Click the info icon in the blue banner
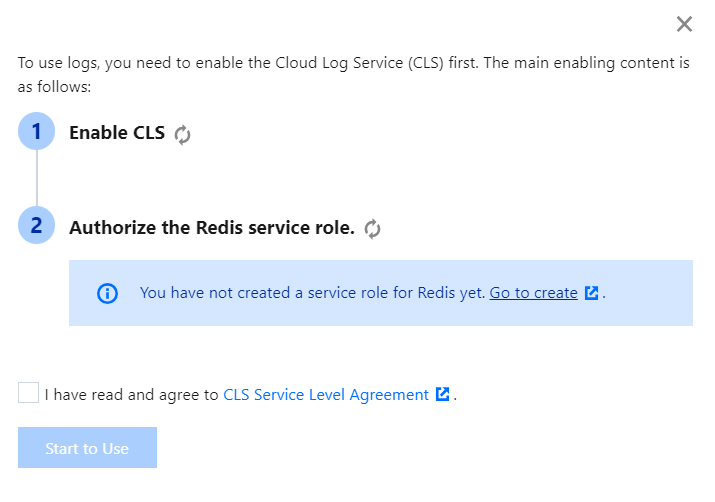This screenshot has width=715, height=502. point(107,293)
